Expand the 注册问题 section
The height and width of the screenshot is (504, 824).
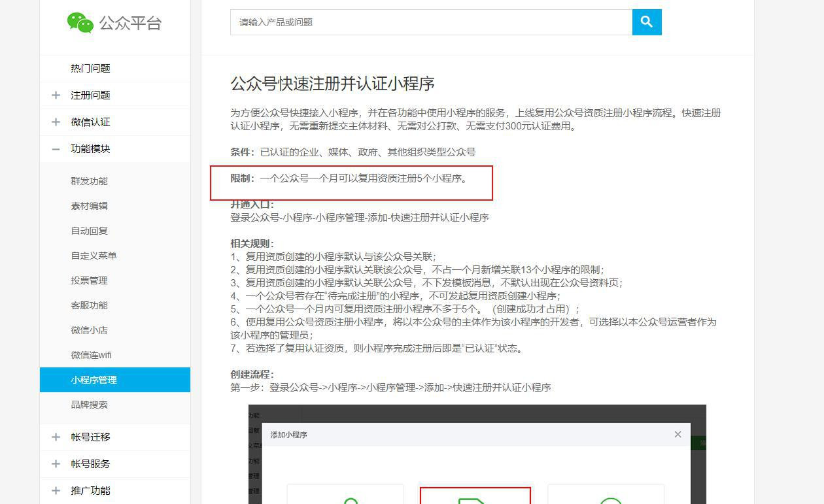coord(56,95)
